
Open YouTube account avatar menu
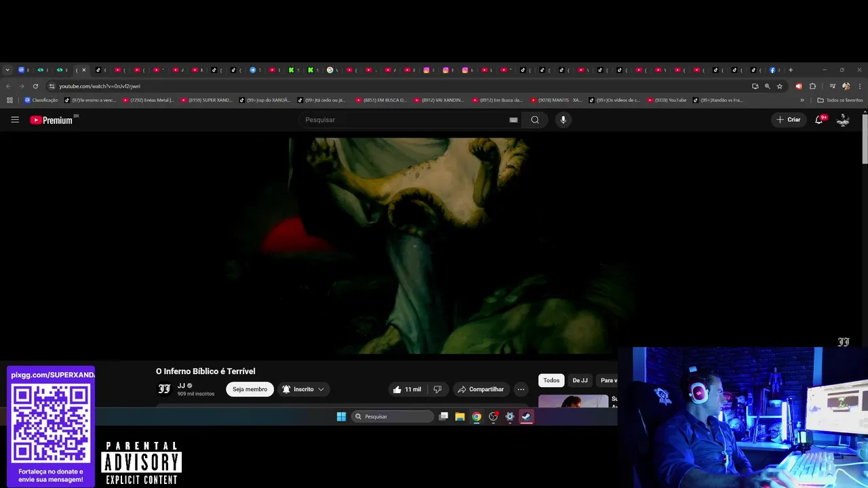click(x=843, y=120)
